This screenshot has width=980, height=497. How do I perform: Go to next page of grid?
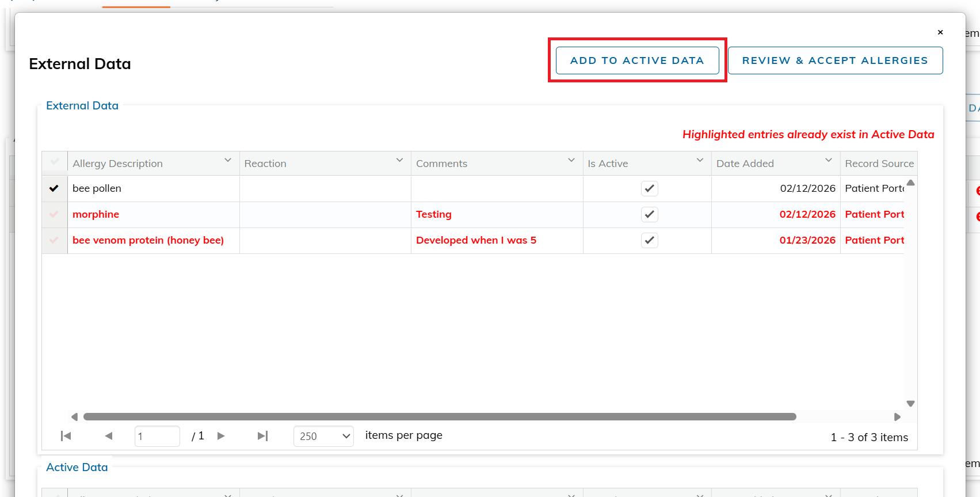point(221,436)
